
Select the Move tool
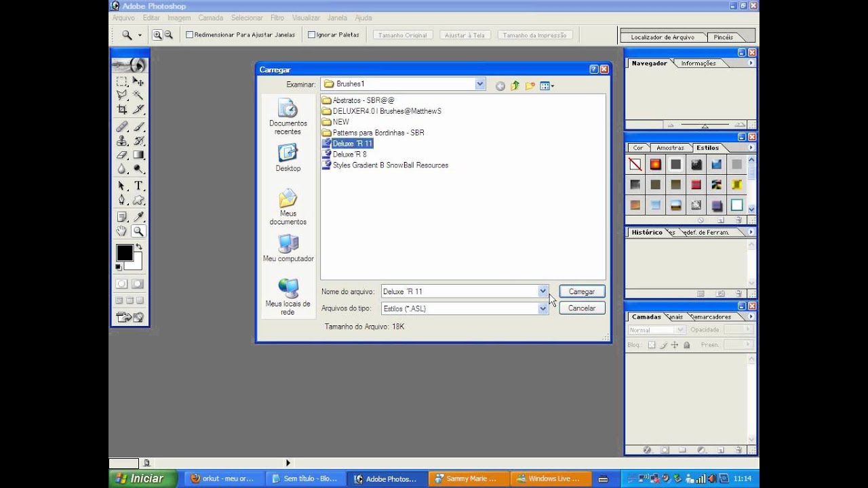click(138, 81)
